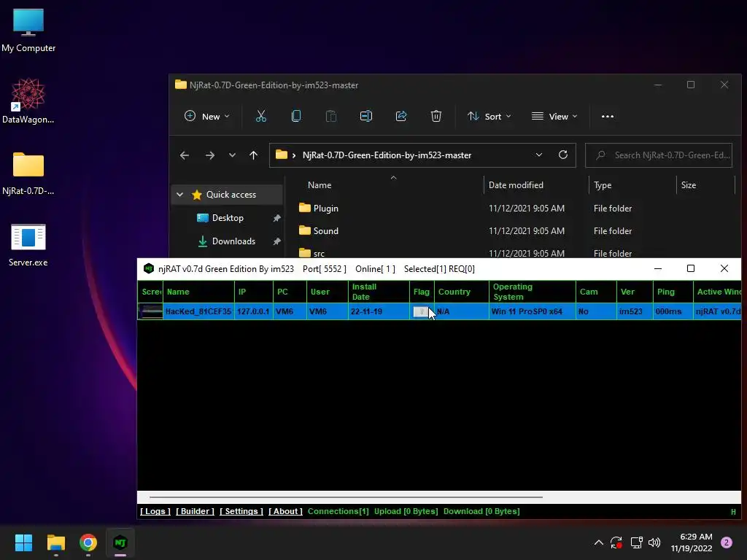Open DataWagon desktop shortcut
The width and height of the screenshot is (747, 560).
click(x=28, y=101)
